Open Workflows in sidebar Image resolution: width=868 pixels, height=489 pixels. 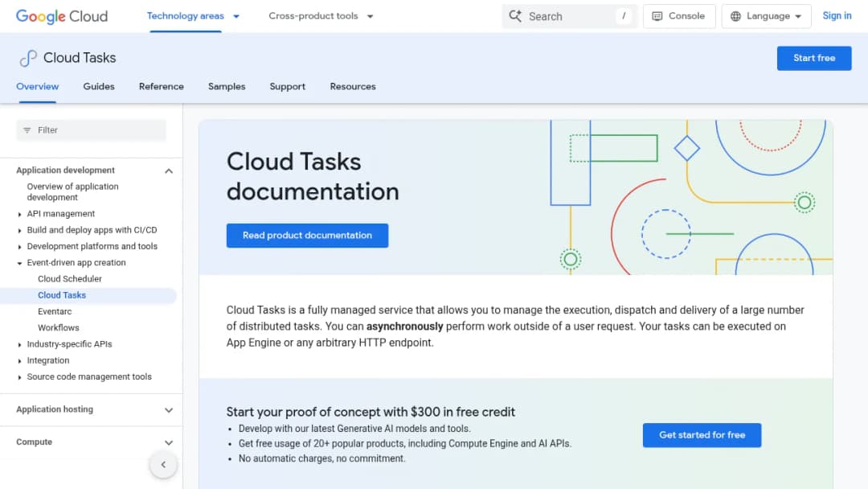pos(58,328)
